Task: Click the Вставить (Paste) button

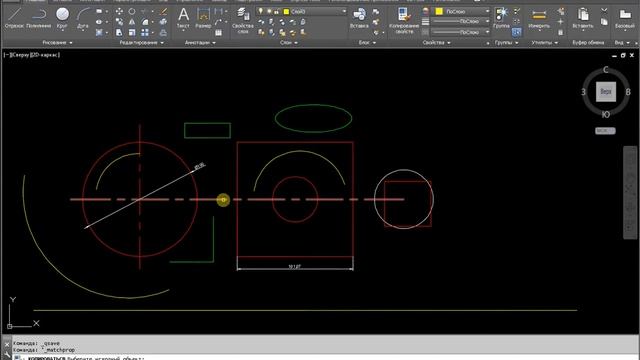Action: (583, 18)
